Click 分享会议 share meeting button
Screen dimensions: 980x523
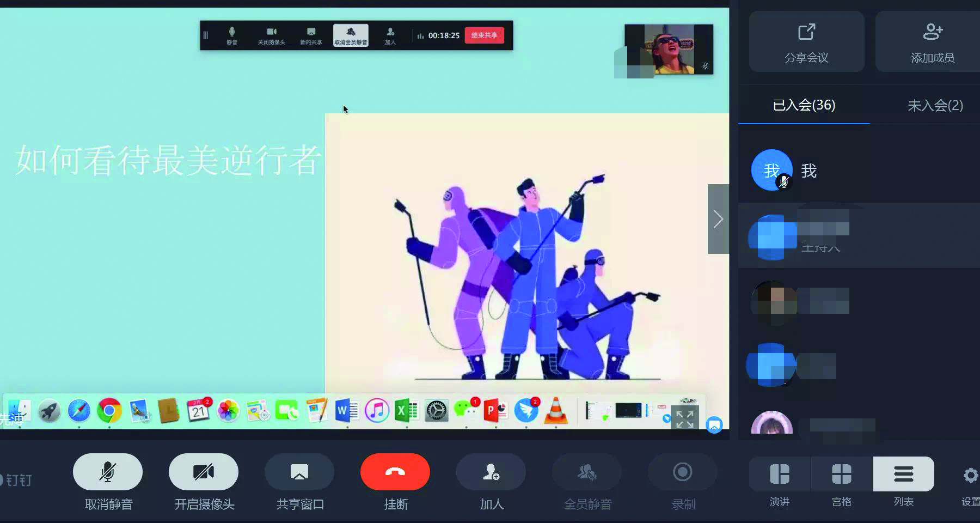point(806,41)
